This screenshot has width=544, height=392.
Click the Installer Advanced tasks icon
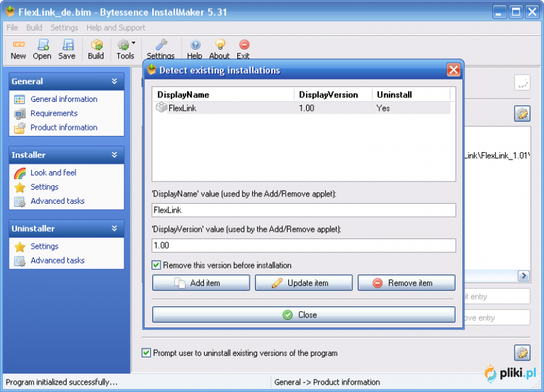(x=20, y=201)
